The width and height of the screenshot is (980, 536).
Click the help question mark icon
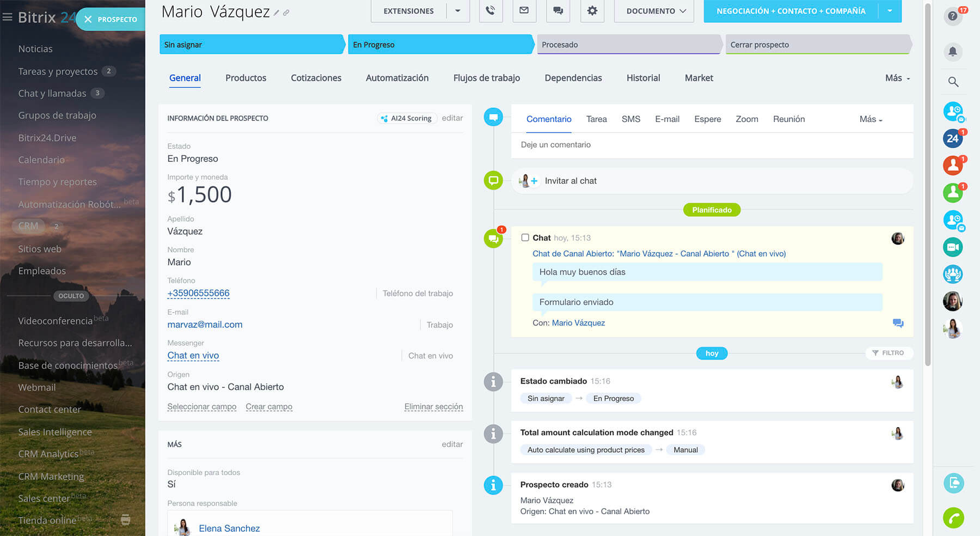[x=952, y=16]
